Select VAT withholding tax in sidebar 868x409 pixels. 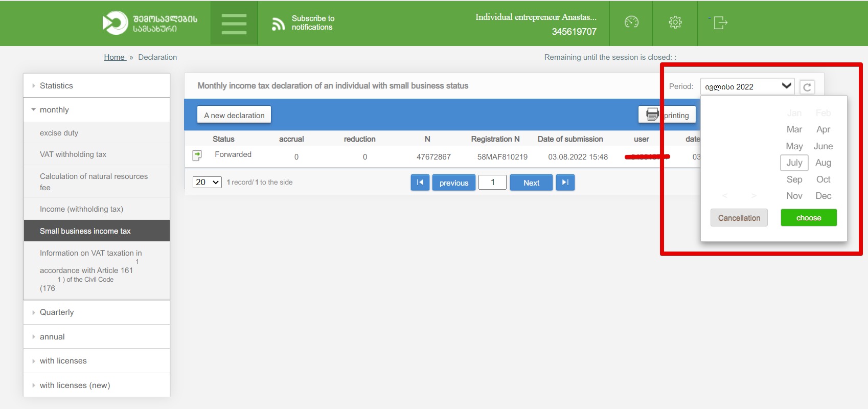[x=97, y=154]
